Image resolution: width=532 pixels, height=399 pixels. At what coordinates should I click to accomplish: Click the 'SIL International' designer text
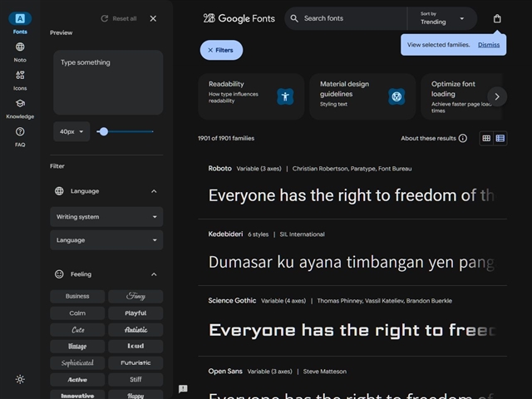click(x=302, y=234)
